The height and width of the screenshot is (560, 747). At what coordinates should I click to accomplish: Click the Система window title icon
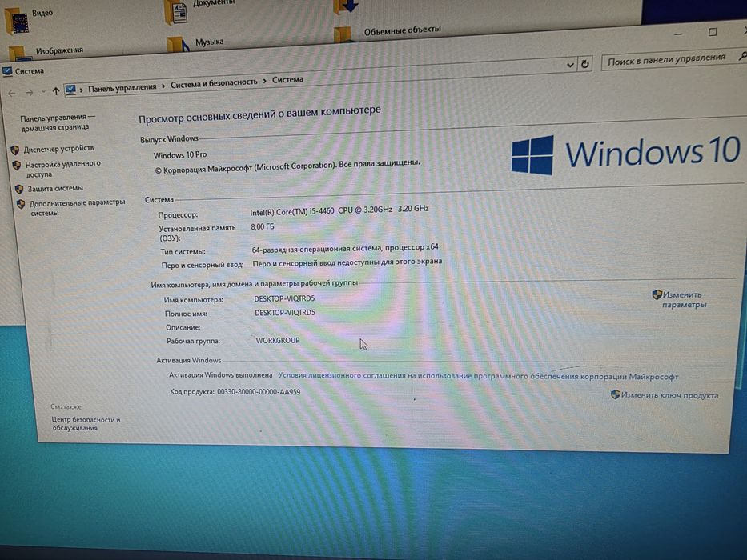[x=7, y=72]
